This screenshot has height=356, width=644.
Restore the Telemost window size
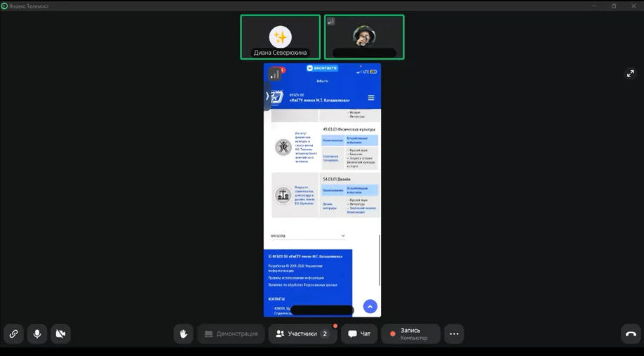614,6
